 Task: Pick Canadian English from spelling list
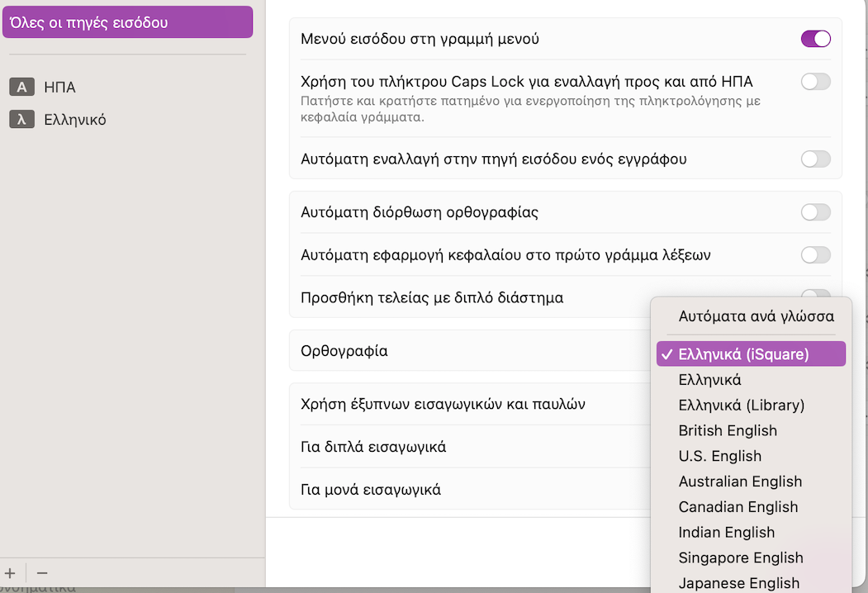[x=738, y=508]
